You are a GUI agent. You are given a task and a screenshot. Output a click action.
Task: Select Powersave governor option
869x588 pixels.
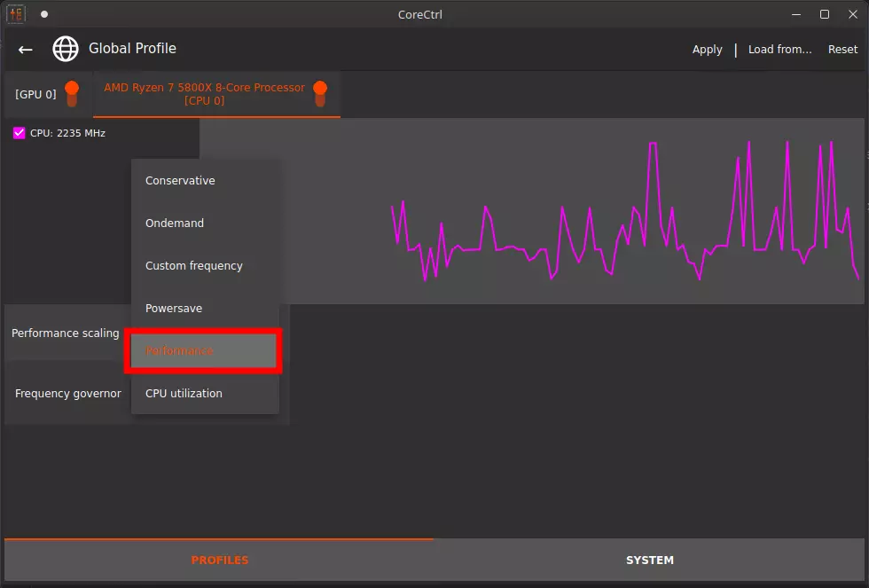click(205, 308)
